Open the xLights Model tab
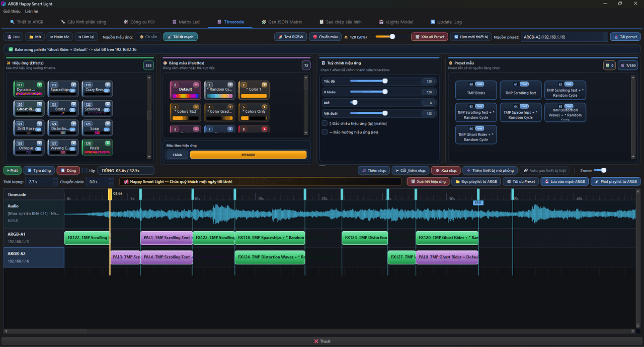Image resolution: width=644 pixels, height=347 pixels. tap(396, 22)
